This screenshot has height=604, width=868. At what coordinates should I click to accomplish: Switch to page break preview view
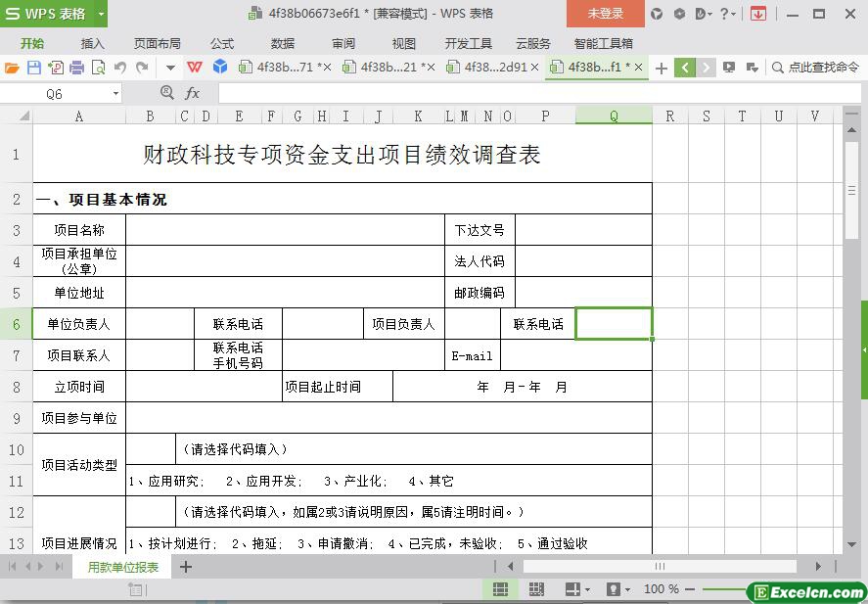tap(536, 589)
